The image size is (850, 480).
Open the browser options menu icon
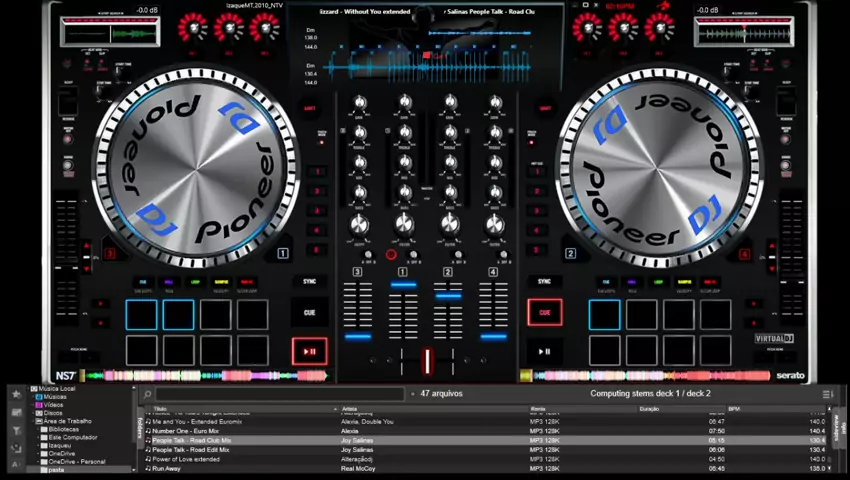(827, 394)
